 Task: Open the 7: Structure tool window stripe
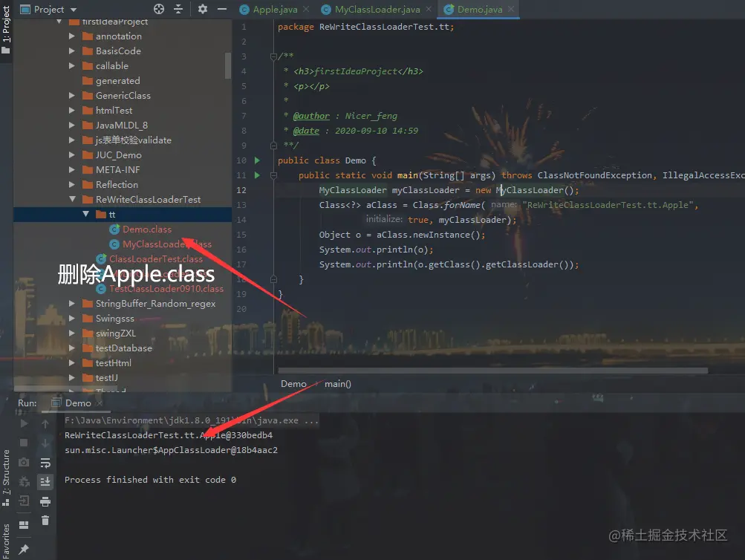coord(6,476)
